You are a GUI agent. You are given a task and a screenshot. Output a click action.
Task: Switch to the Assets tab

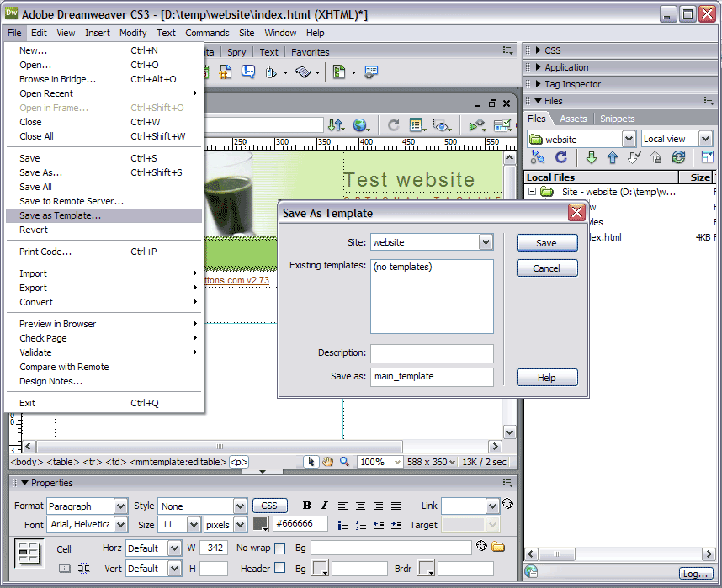click(573, 119)
